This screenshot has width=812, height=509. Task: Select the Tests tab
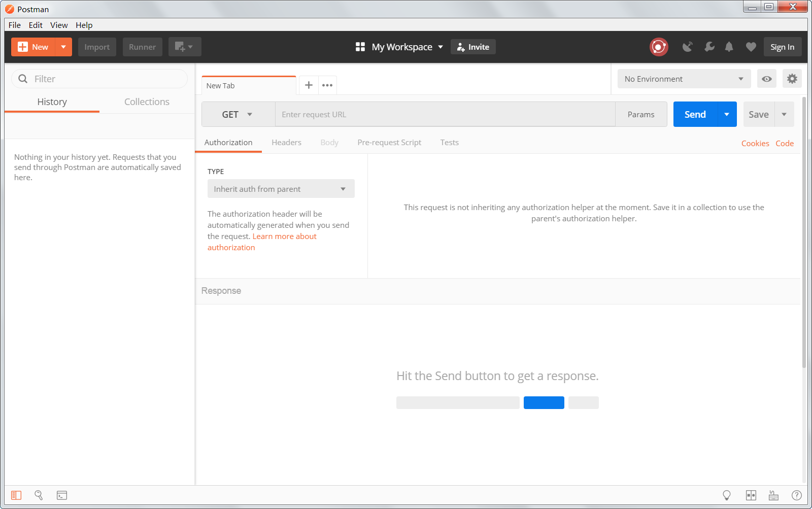point(450,143)
